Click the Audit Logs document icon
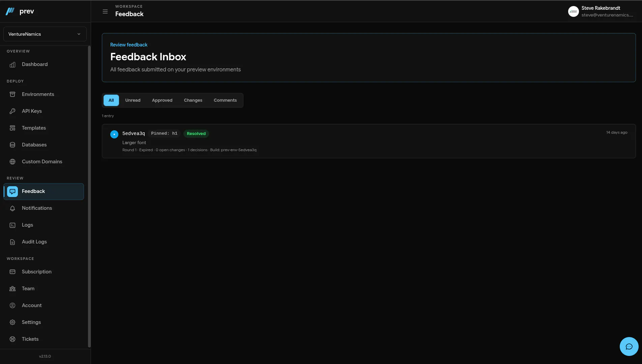Image resolution: width=642 pixels, height=364 pixels. (x=12, y=242)
